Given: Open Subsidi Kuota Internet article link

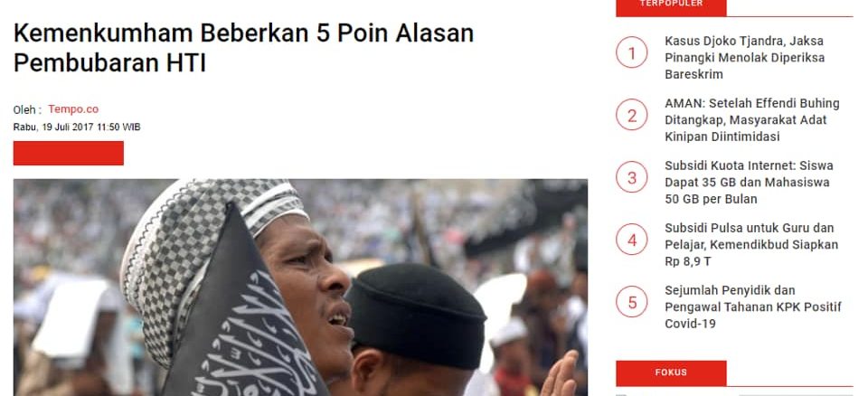Looking at the screenshot, I should click(749, 183).
